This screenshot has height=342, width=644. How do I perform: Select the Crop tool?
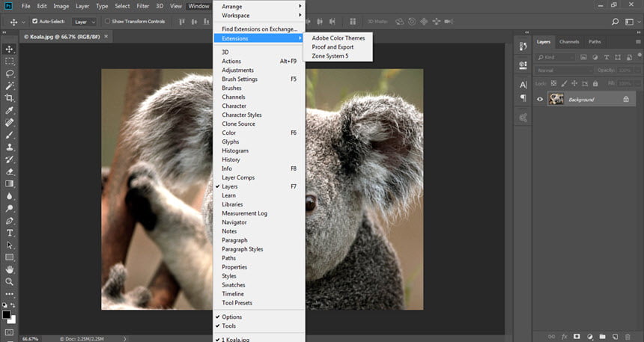[9, 98]
